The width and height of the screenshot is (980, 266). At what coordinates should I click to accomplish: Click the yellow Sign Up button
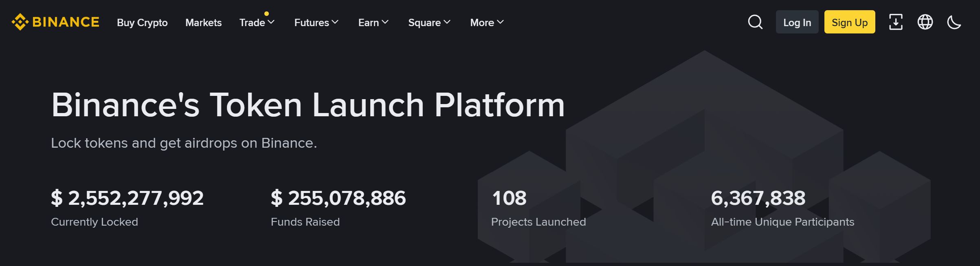click(849, 22)
